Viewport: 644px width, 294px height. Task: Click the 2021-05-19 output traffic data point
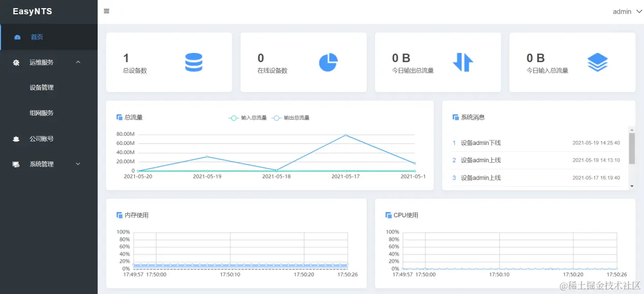point(207,156)
